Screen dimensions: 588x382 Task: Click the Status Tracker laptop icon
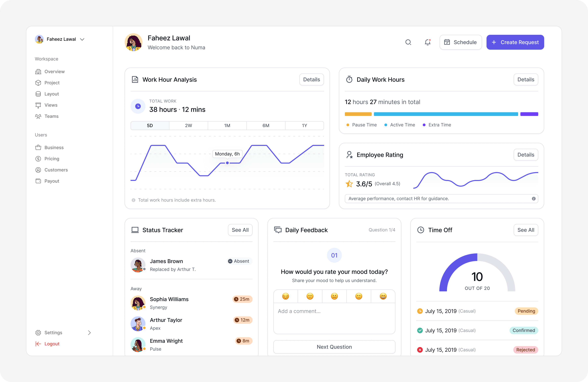[135, 230]
